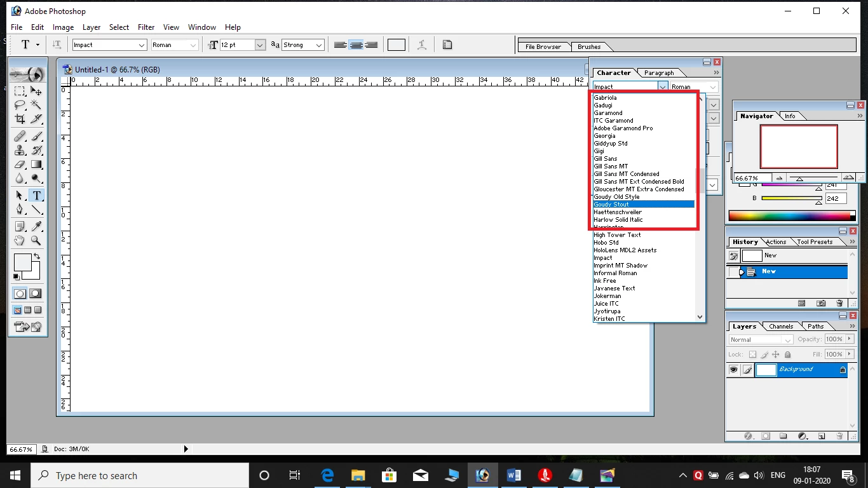Open font family dropdown in options bar
868x488 pixels.
[142, 45]
